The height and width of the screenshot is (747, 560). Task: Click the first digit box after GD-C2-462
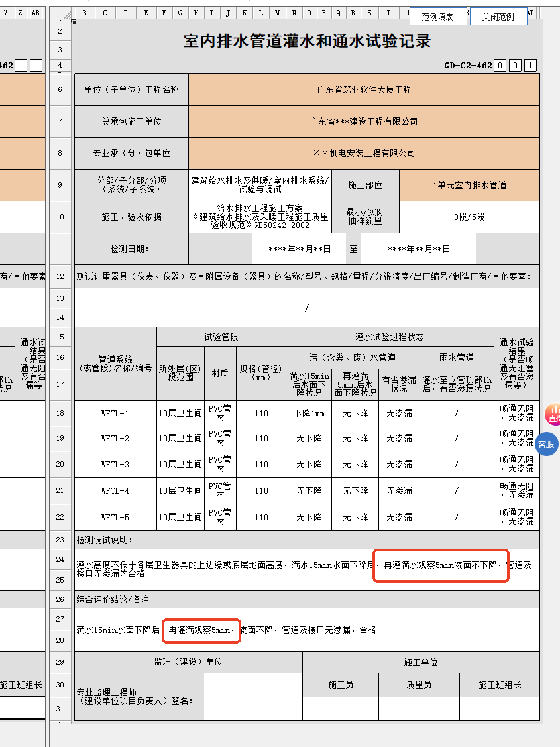[x=500, y=65]
